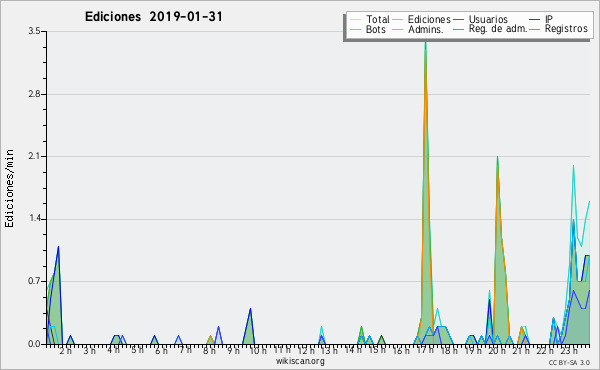The height and width of the screenshot is (370, 600).
Task: Click the 3.5 y-axis value
Action: click(34, 31)
